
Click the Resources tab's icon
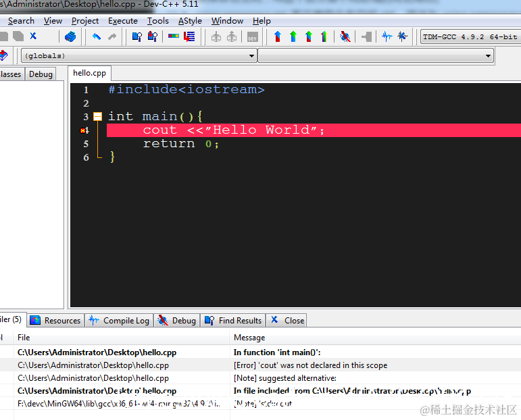(x=35, y=320)
